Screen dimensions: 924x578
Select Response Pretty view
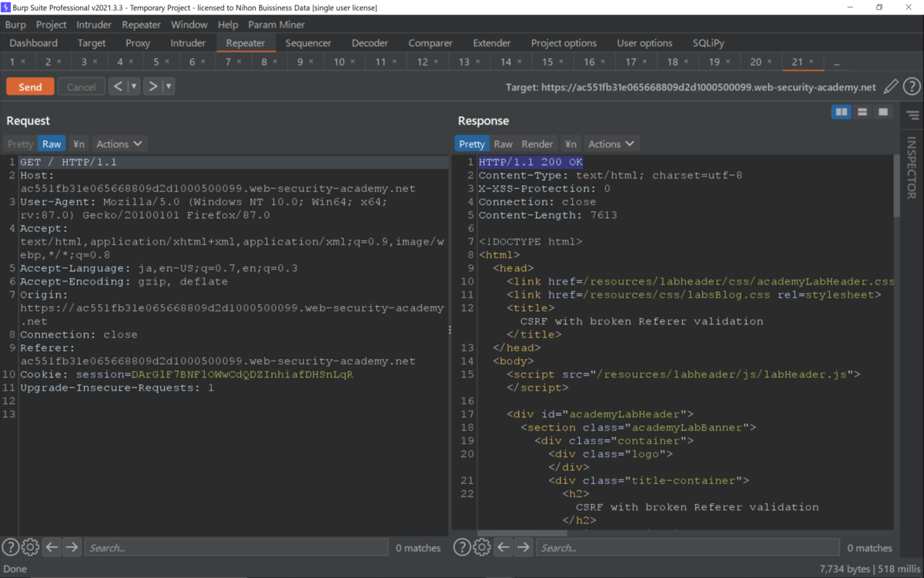(472, 143)
